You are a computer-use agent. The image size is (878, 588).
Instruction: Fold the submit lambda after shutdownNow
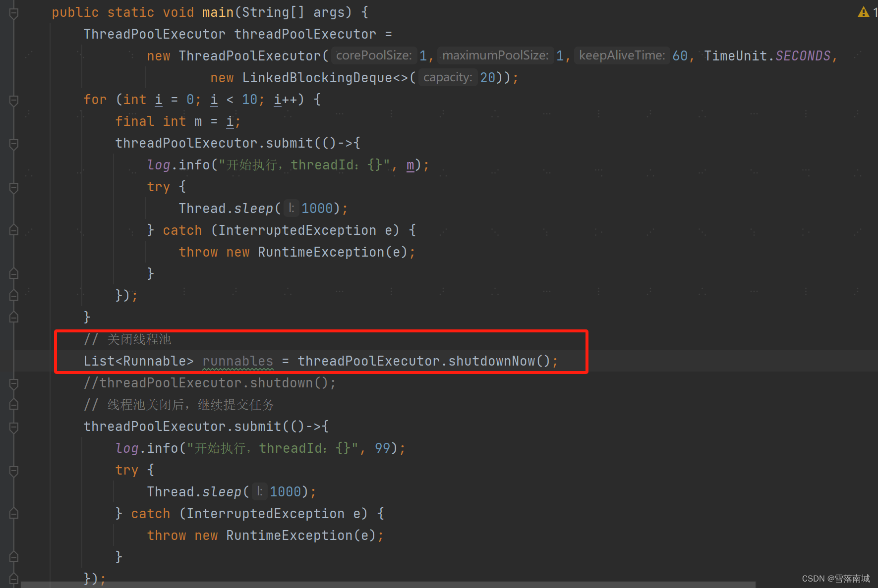pyautogui.click(x=14, y=428)
